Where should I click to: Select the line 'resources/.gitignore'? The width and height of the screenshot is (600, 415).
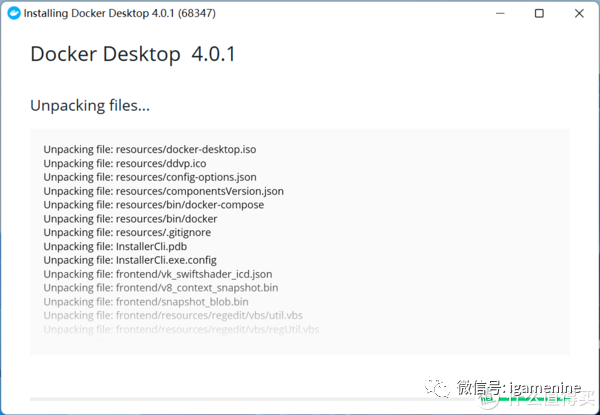point(127,232)
